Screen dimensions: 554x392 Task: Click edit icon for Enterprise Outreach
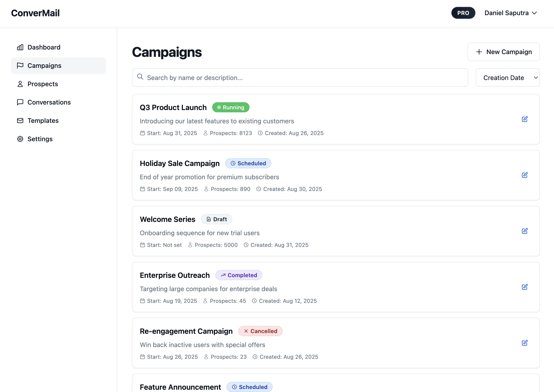click(x=525, y=287)
